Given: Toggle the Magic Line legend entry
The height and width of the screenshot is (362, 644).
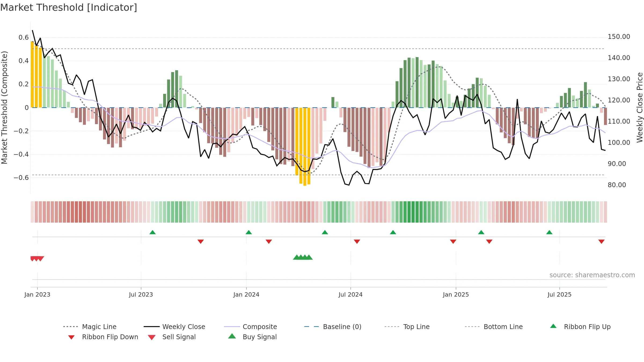Looking at the screenshot, I should [90, 327].
